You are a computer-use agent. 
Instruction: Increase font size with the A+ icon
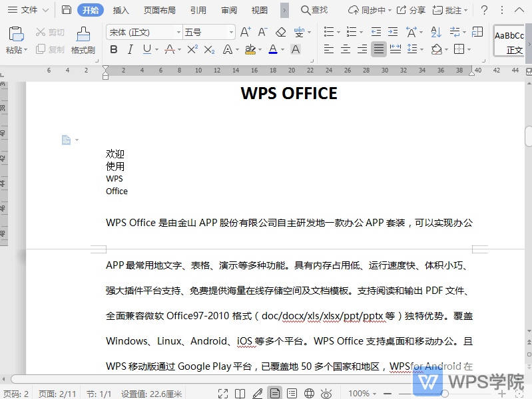(245, 32)
